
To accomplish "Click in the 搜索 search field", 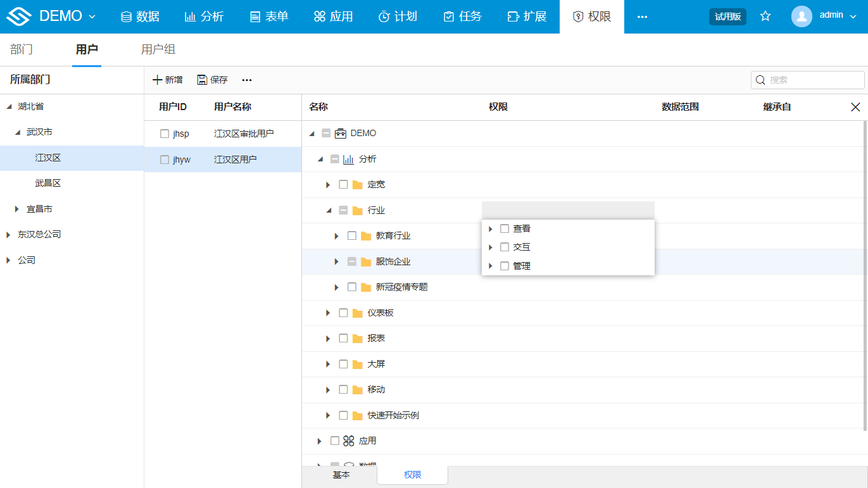I will point(807,80).
